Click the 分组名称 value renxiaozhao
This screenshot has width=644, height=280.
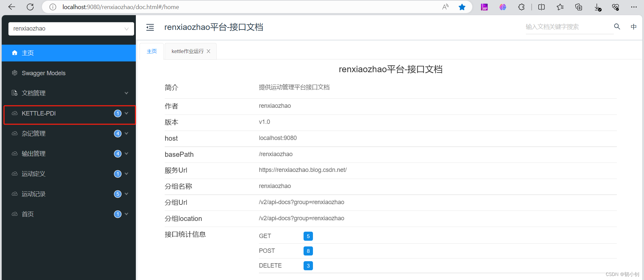pyautogui.click(x=275, y=186)
